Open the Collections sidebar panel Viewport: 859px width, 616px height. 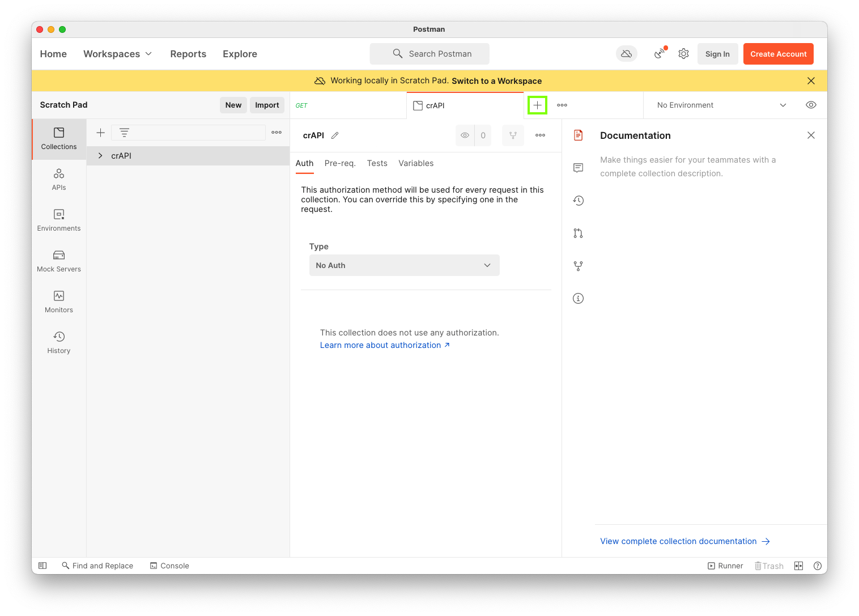[x=59, y=139]
